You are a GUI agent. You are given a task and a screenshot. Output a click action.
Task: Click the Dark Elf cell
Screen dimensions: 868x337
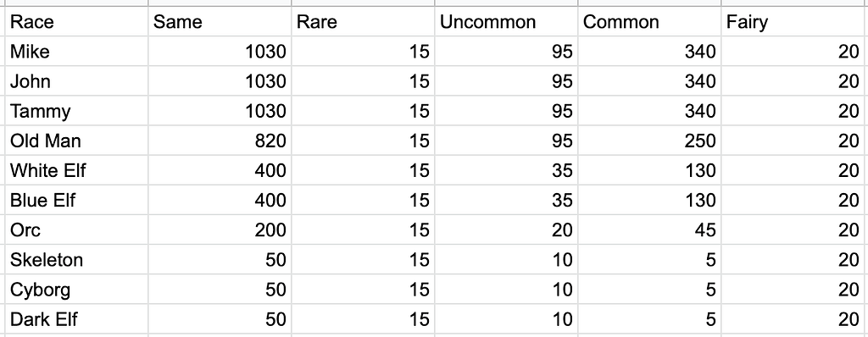[76, 319]
